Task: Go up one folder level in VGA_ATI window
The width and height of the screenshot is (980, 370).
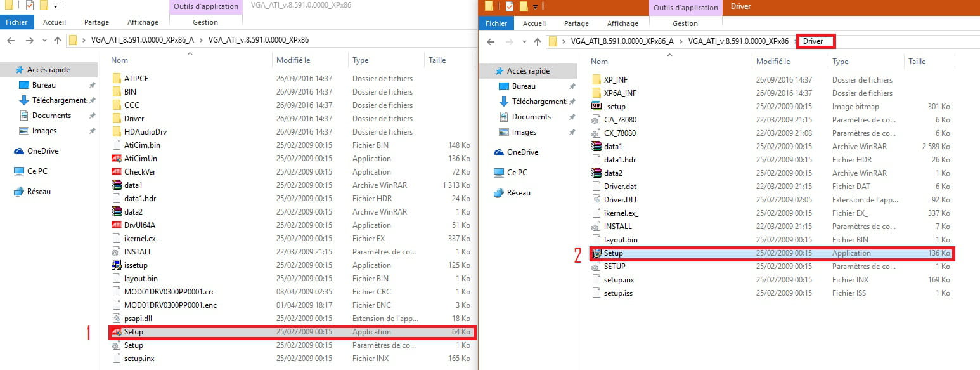Action: pos(58,41)
